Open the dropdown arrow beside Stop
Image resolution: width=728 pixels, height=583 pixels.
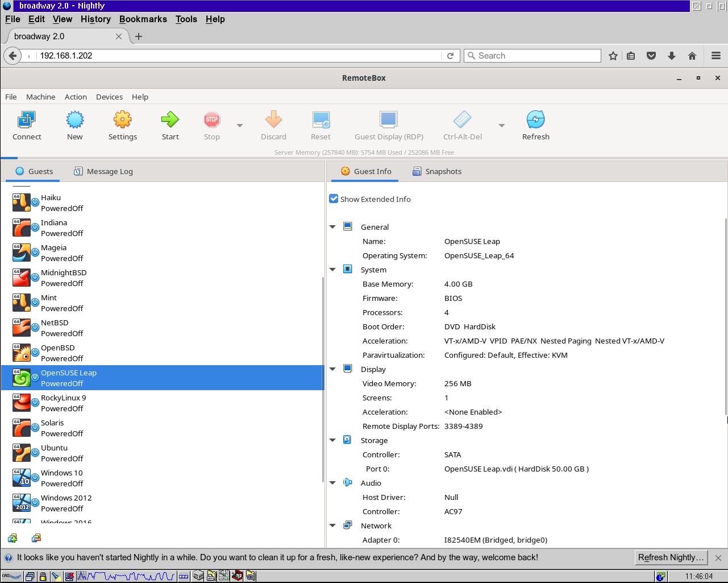pos(239,125)
